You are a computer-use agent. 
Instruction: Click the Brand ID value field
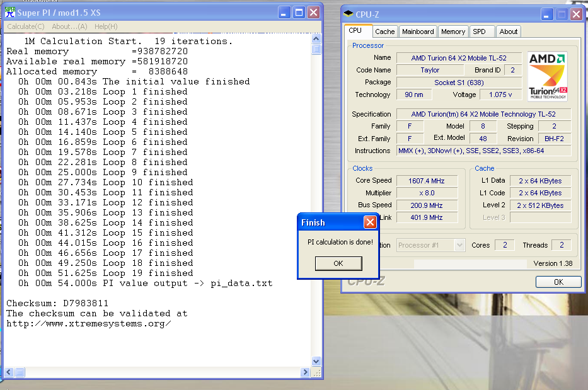click(x=512, y=70)
